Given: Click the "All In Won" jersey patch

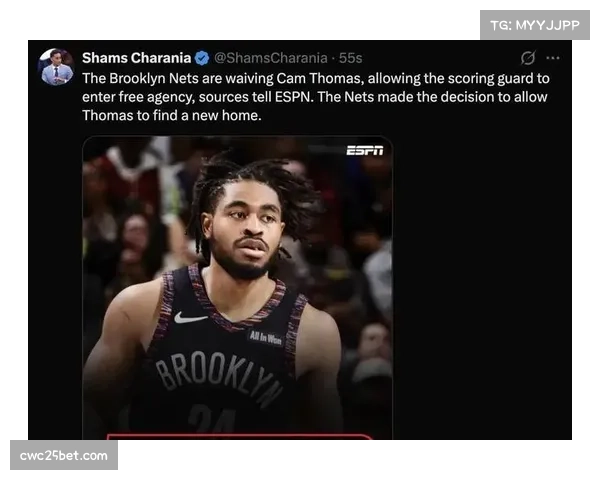Looking at the screenshot, I should [266, 337].
